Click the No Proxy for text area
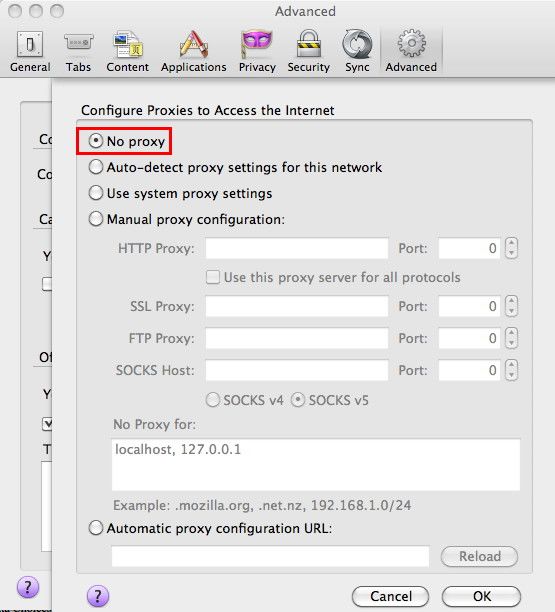This screenshot has height=612, width=555. tap(316, 464)
